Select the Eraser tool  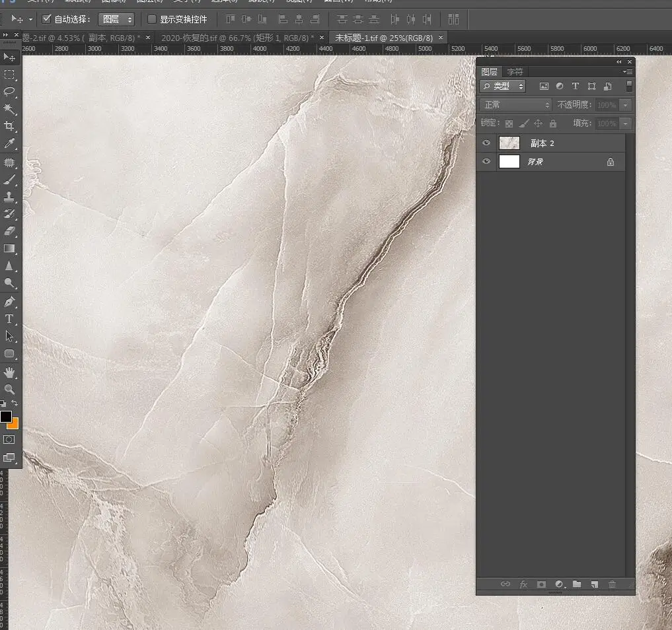[x=9, y=230]
